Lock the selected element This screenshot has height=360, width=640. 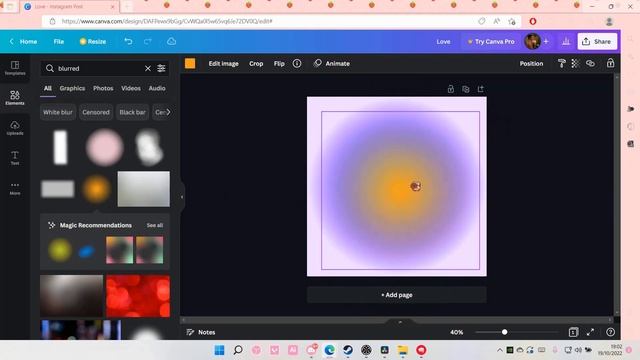610,63
